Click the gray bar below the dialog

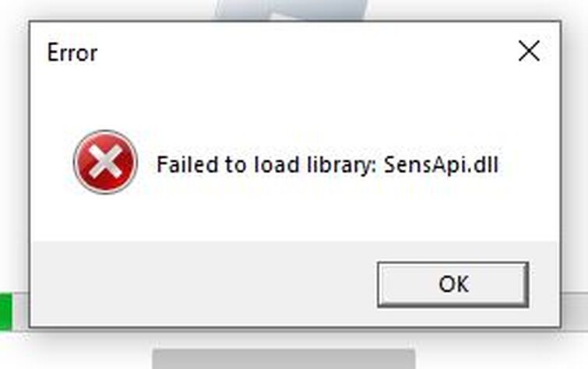click(283, 359)
